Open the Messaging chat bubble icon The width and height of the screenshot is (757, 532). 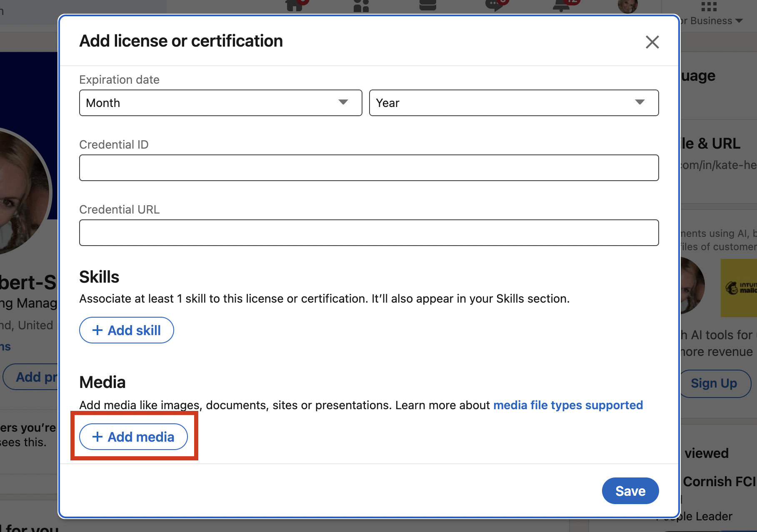pos(494,5)
